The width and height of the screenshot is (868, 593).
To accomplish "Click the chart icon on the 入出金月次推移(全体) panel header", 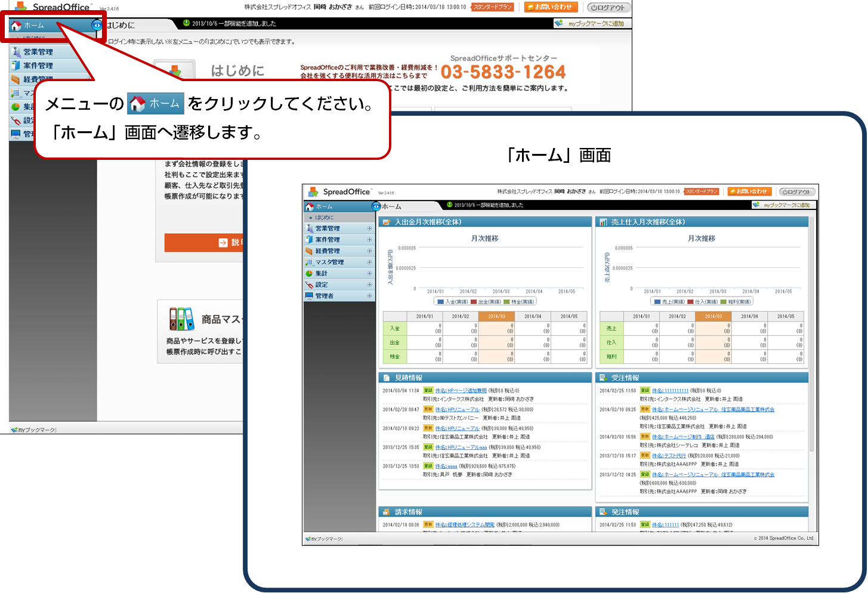I will pos(387,222).
